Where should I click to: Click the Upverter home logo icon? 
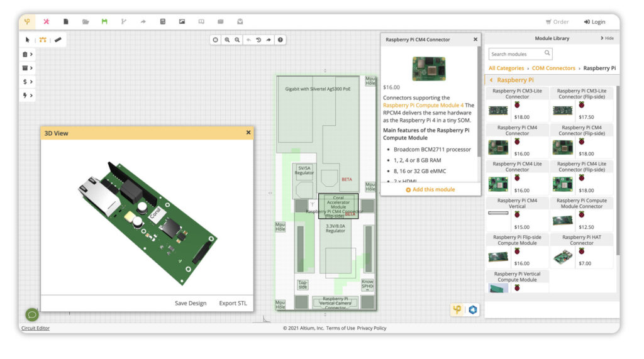pos(27,21)
